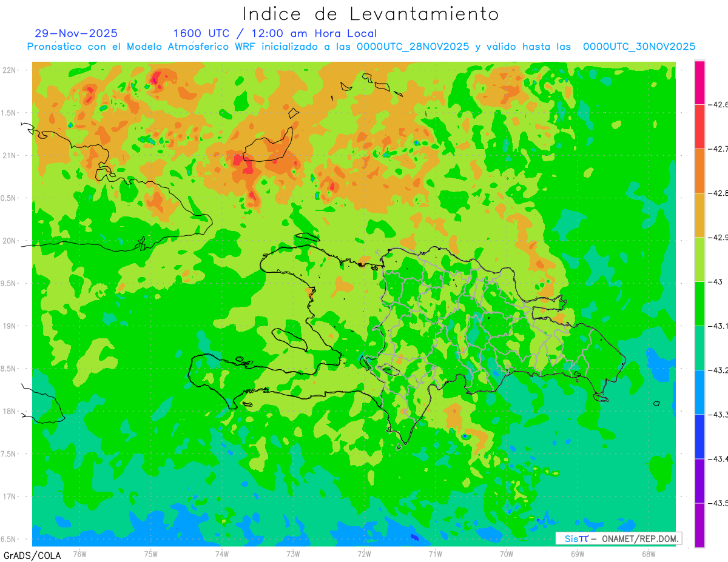Pick the dark blue swatch between -43.3 and -43.4

699,436
